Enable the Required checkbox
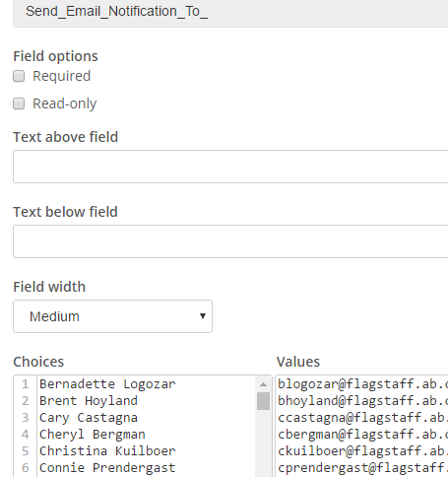Screen dimensions: 448x477 (x=19, y=76)
